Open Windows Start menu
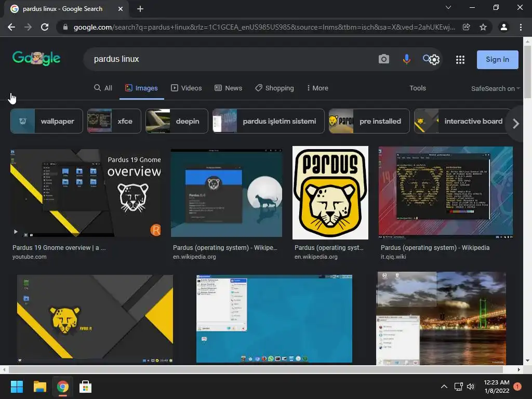532x399 pixels. pyautogui.click(x=17, y=387)
